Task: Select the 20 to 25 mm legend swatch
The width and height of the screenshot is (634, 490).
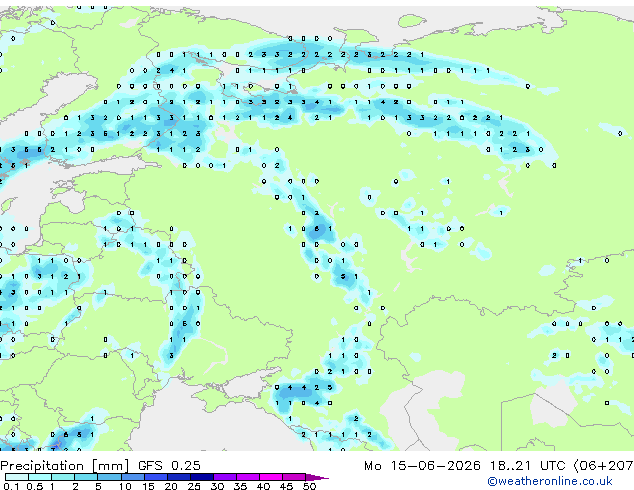Action: coord(178,477)
